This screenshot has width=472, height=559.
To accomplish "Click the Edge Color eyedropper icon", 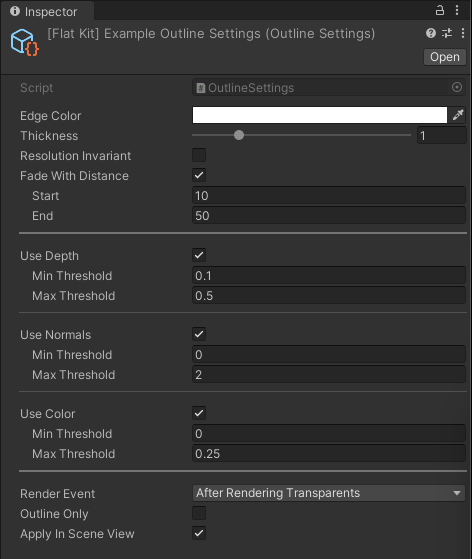I will pyautogui.click(x=458, y=115).
